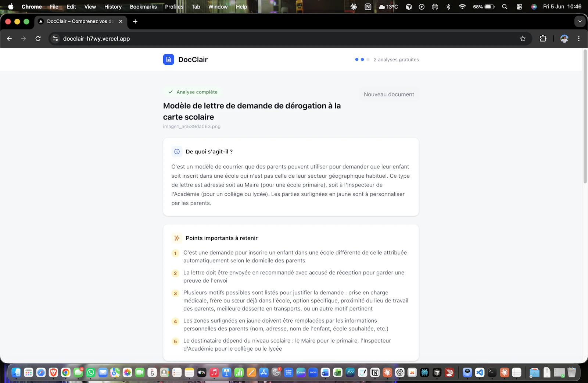Image resolution: width=588 pixels, height=383 pixels.
Task: Click the "Nouveau document" button
Action: point(389,95)
